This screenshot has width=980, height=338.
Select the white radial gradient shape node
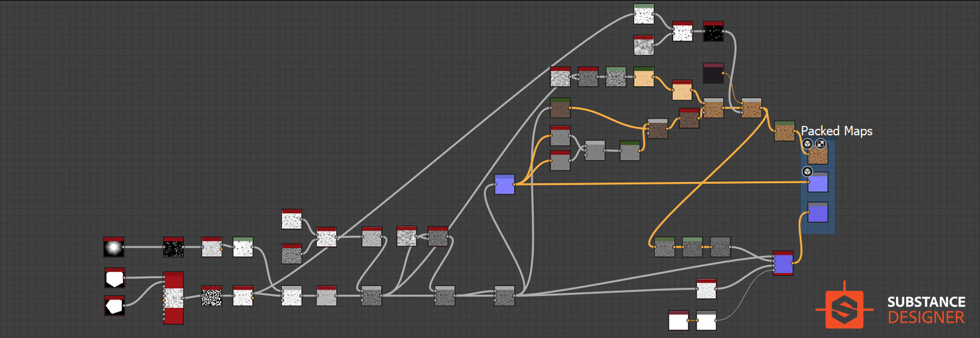(113, 247)
